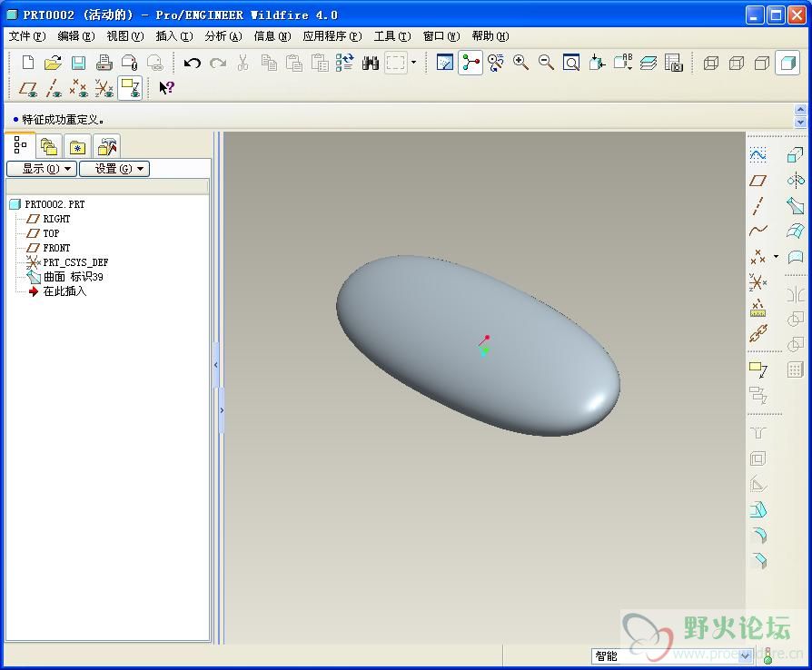Viewport: 812px width, 670px height.
Task: Switch to hidden line display mode
Action: 737,63
